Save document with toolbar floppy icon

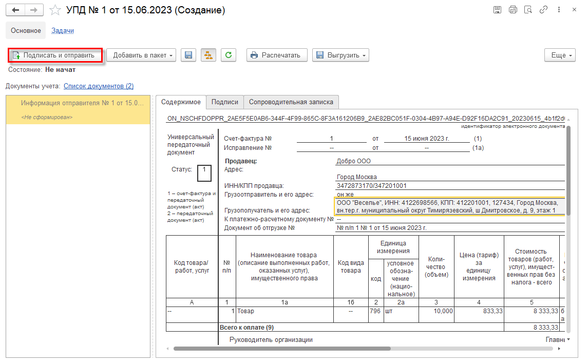(x=188, y=55)
